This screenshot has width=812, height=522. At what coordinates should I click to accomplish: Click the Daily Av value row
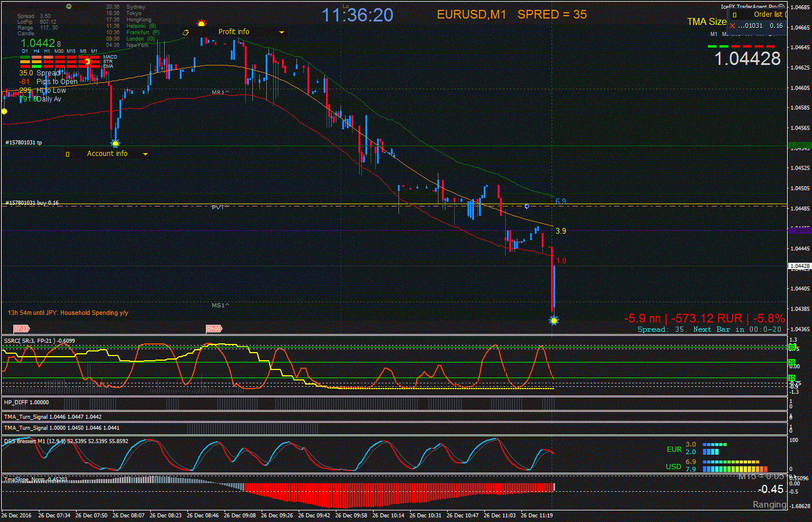pos(40,99)
